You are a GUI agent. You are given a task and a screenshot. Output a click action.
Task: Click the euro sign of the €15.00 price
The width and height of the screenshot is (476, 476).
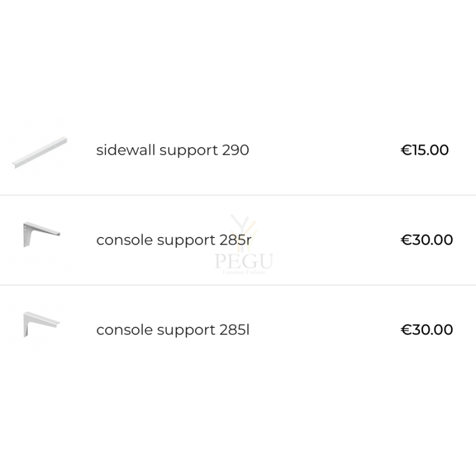click(x=406, y=150)
